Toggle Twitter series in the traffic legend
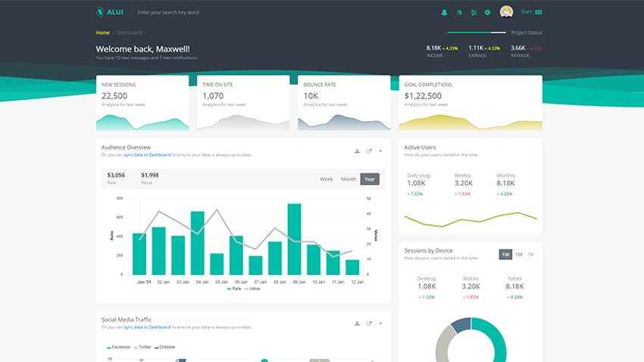This screenshot has width=644, height=362. click(142, 347)
